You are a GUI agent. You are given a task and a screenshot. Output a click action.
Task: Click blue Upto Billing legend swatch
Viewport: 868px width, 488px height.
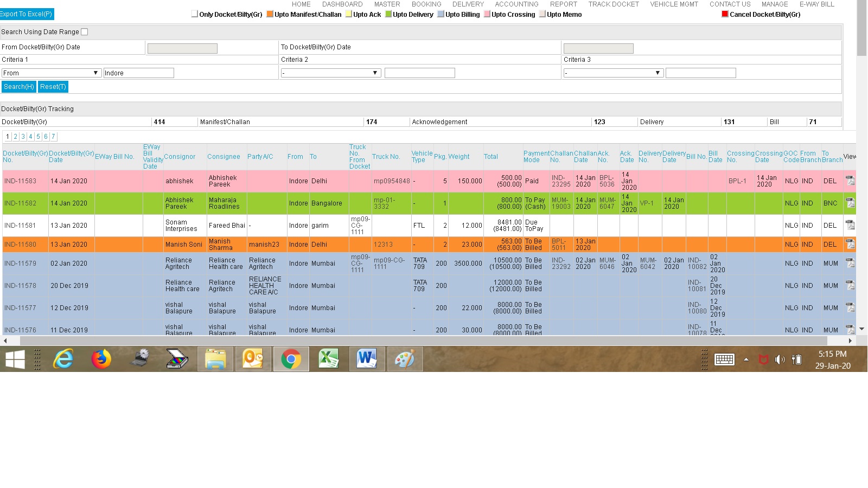[441, 14]
